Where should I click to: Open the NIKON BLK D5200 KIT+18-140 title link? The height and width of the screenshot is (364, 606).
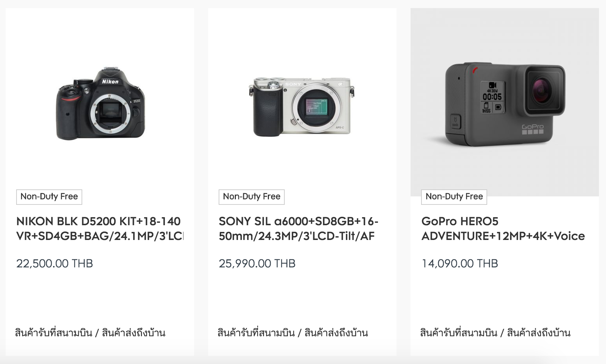(100, 229)
